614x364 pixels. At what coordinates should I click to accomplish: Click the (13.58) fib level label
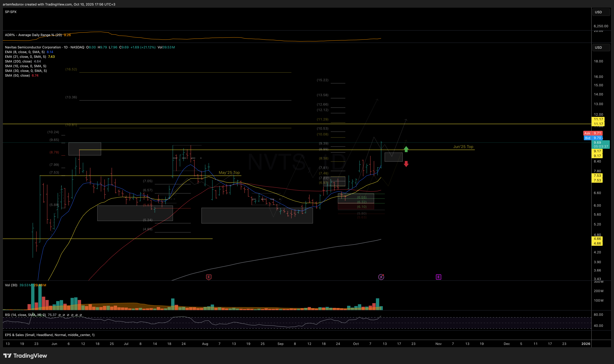tap(322, 95)
